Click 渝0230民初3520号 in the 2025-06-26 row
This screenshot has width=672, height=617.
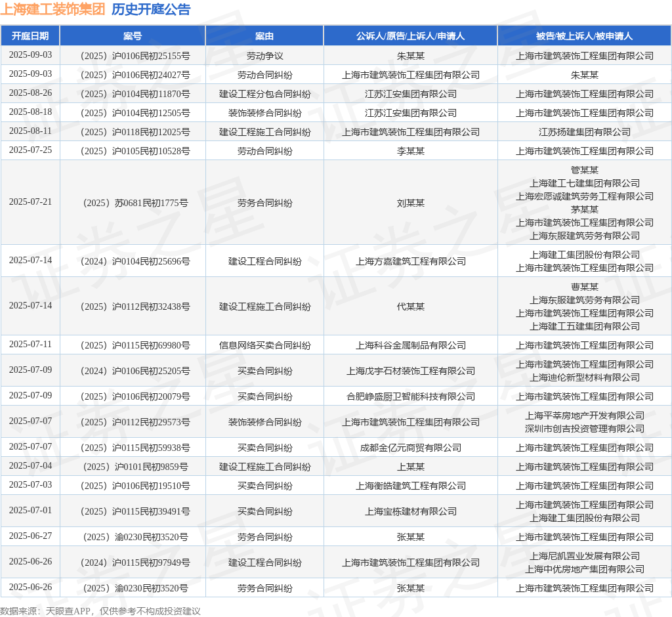[x=152, y=588]
